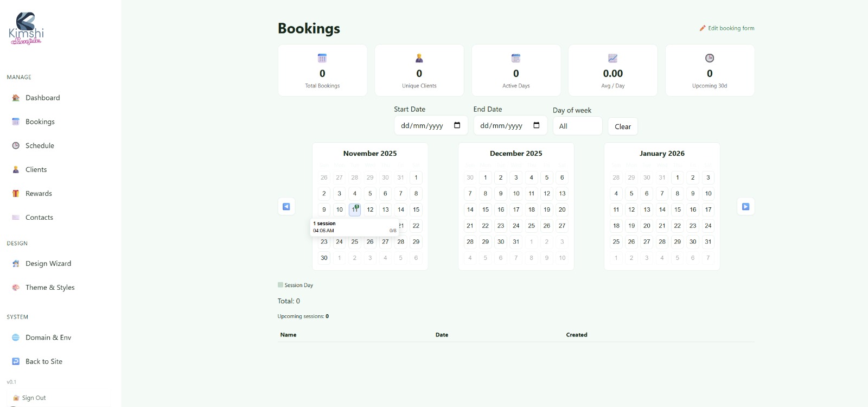868x407 pixels.
Task: Click the January 2026 month title
Action: point(662,154)
